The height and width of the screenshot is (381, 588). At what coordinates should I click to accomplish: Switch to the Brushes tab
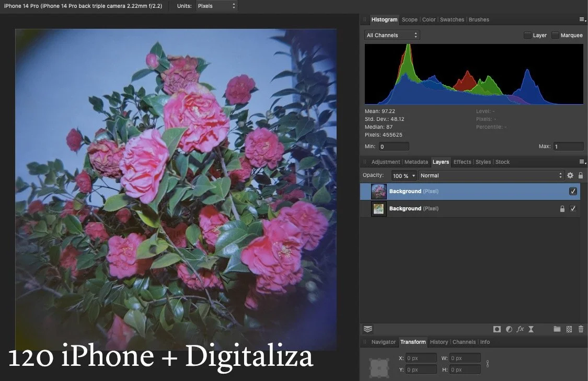click(x=479, y=19)
